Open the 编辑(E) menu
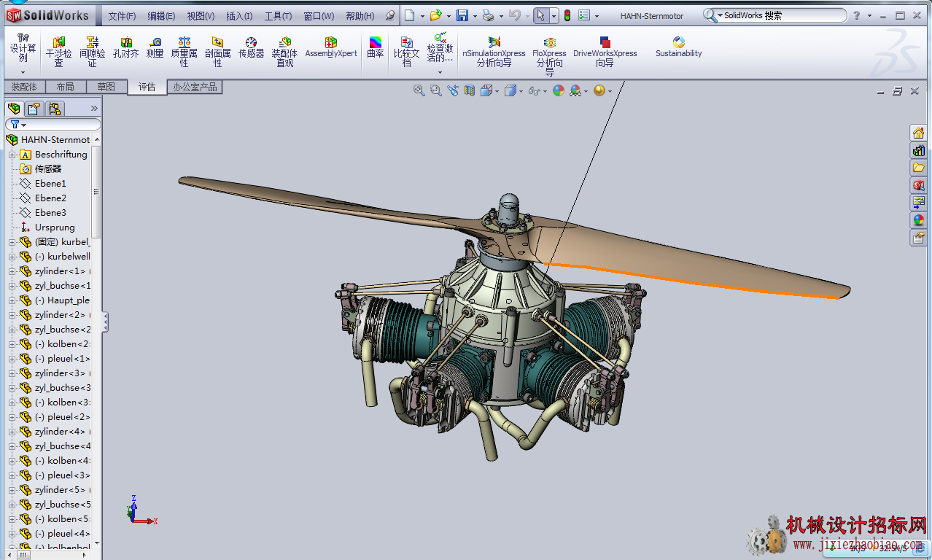This screenshot has height=560, width=932. [x=161, y=16]
